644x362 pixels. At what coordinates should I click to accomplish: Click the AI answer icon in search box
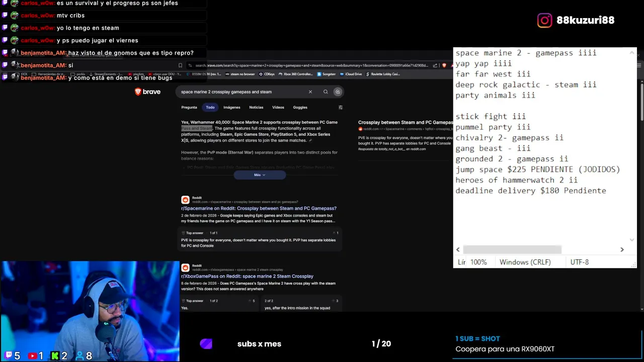[x=338, y=92]
